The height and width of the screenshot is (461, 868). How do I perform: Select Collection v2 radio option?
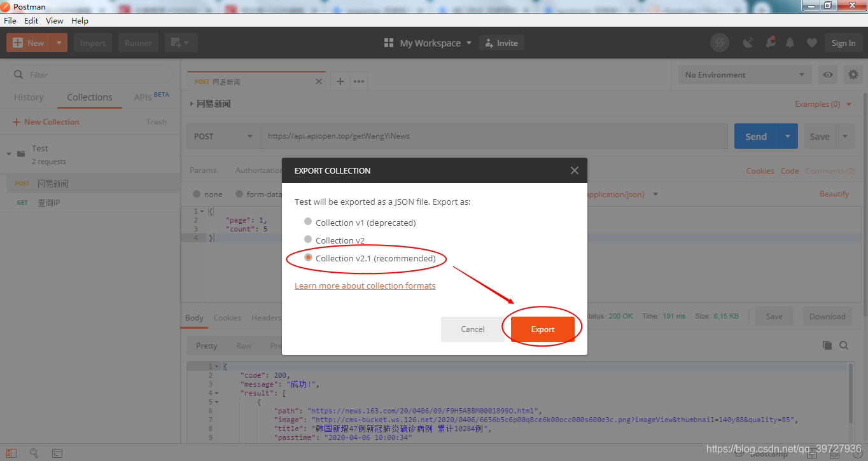(x=308, y=240)
